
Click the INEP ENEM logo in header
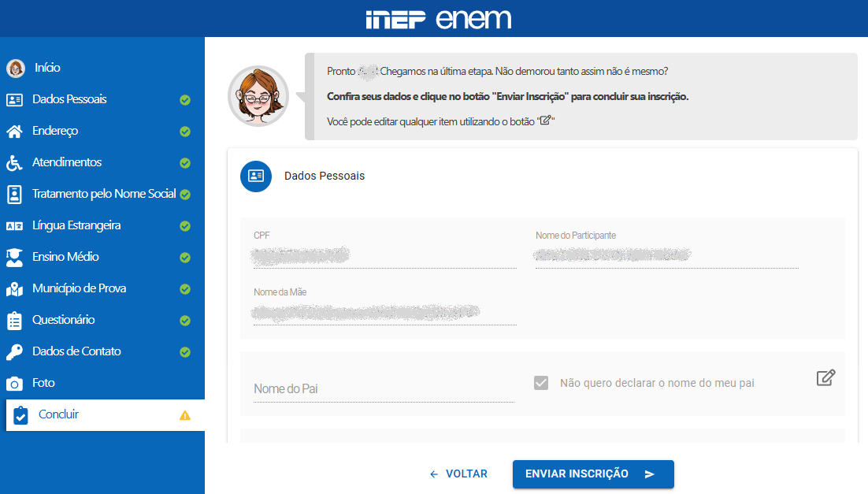coord(438,19)
